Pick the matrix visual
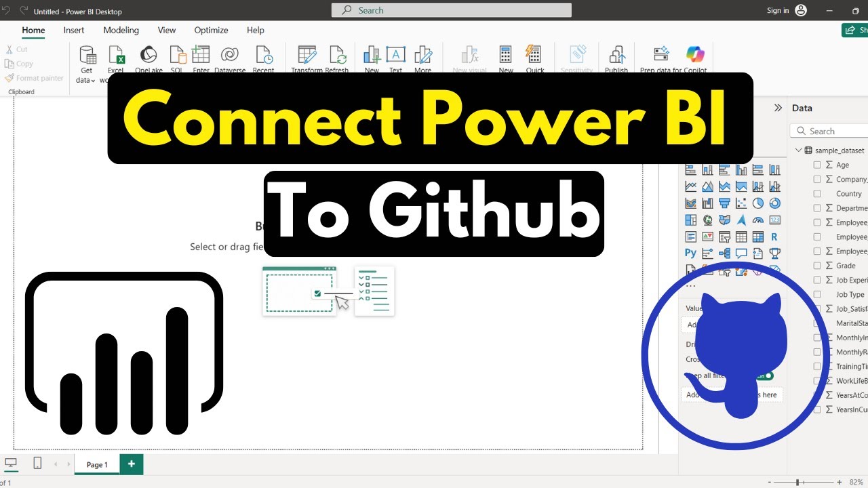The height and width of the screenshot is (488, 868). [758, 237]
